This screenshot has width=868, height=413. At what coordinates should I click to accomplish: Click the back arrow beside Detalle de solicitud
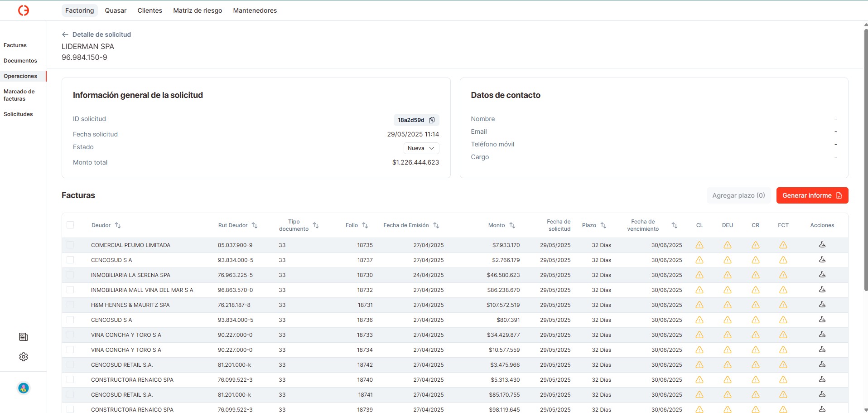click(x=65, y=34)
